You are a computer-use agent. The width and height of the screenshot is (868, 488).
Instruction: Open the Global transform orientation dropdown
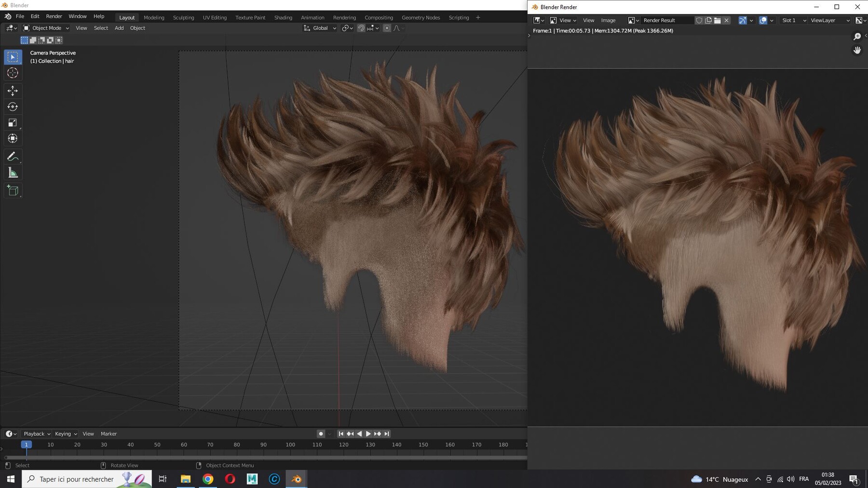pyautogui.click(x=319, y=28)
